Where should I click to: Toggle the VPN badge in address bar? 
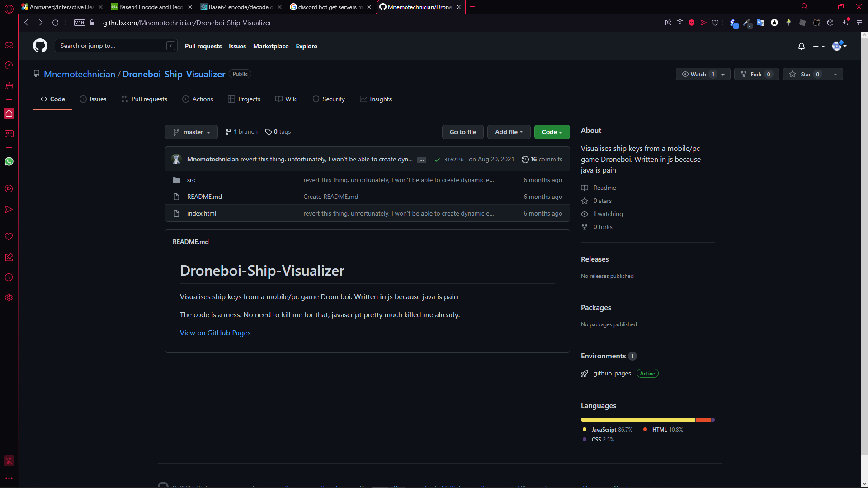79,23
